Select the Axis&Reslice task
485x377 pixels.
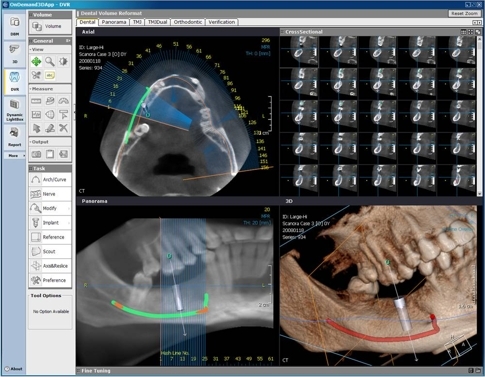pyautogui.click(x=50, y=266)
